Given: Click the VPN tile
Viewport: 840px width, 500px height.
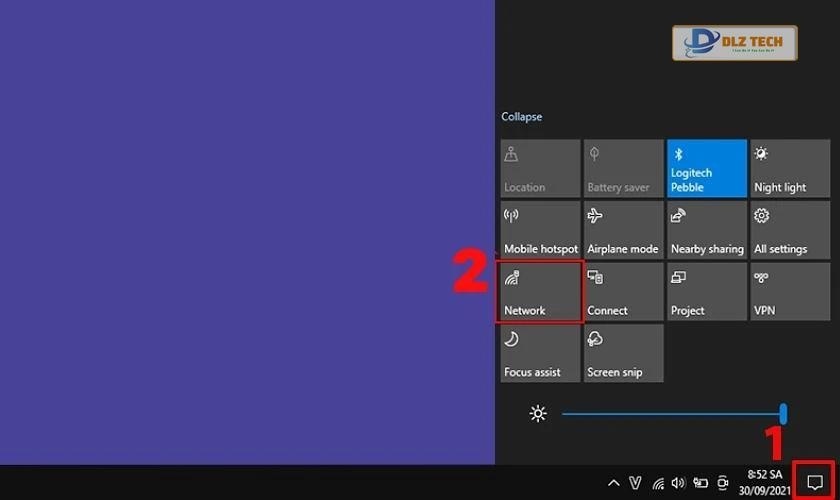Looking at the screenshot, I should pos(790,292).
